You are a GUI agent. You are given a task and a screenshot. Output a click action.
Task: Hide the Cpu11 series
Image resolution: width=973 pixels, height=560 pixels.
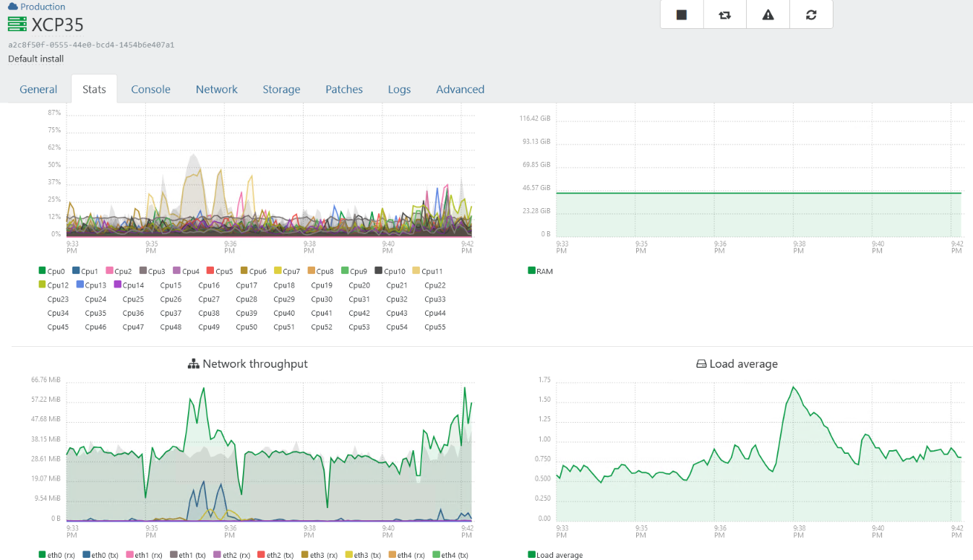[x=427, y=271]
